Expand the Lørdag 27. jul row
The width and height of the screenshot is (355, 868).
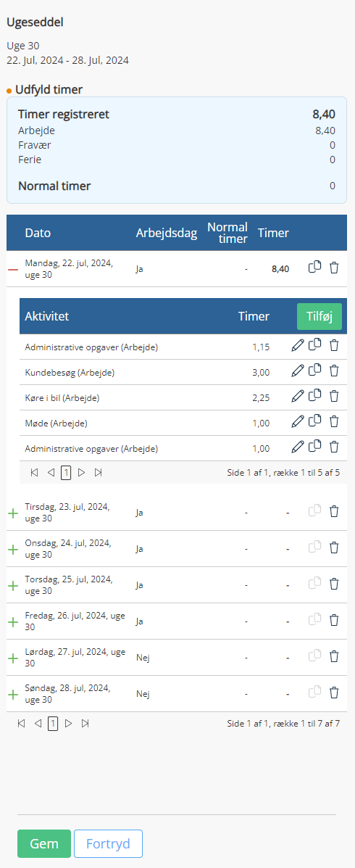pos(13,658)
